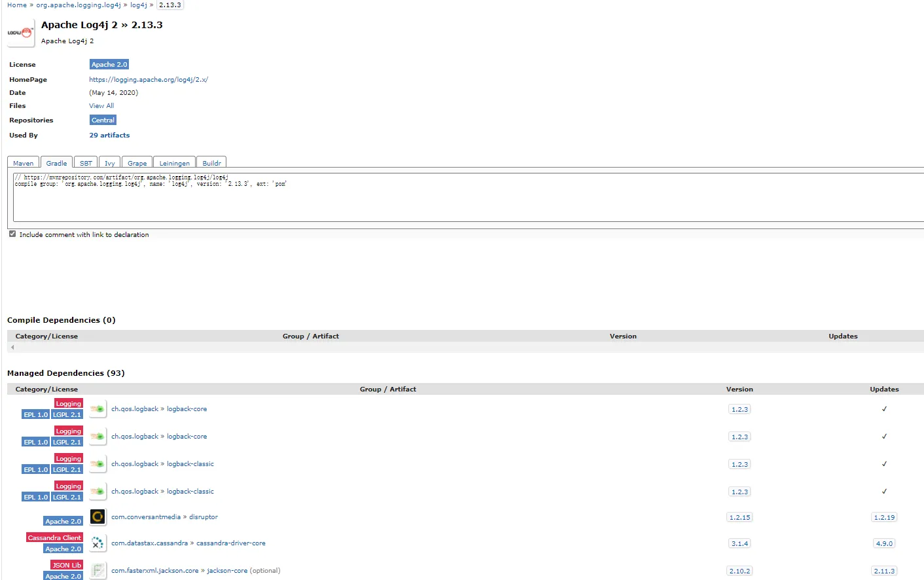Image resolution: width=924 pixels, height=580 pixels.
Task: Open the 29 artifacts link
Action: [109, 136]
